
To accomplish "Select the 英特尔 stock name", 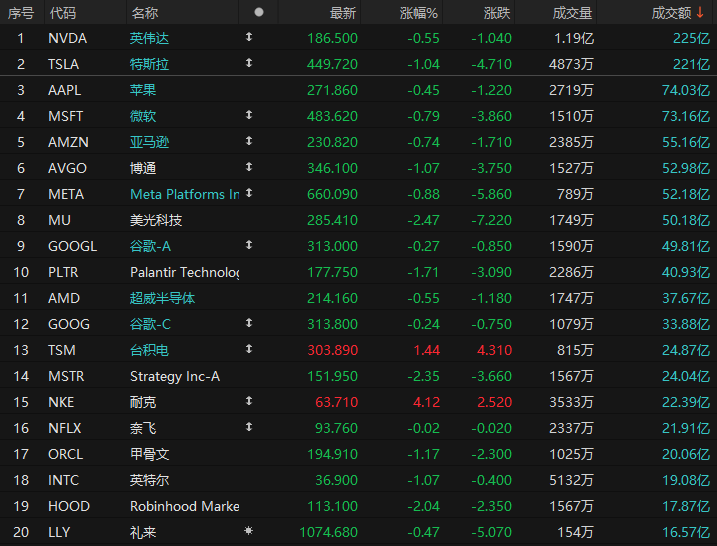I will coord(150,481).
